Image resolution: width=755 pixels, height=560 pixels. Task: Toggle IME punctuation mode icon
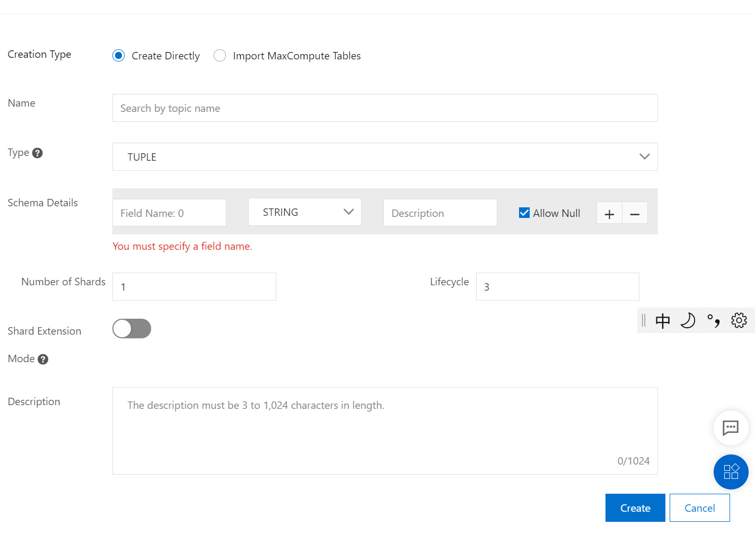point(714,321)
